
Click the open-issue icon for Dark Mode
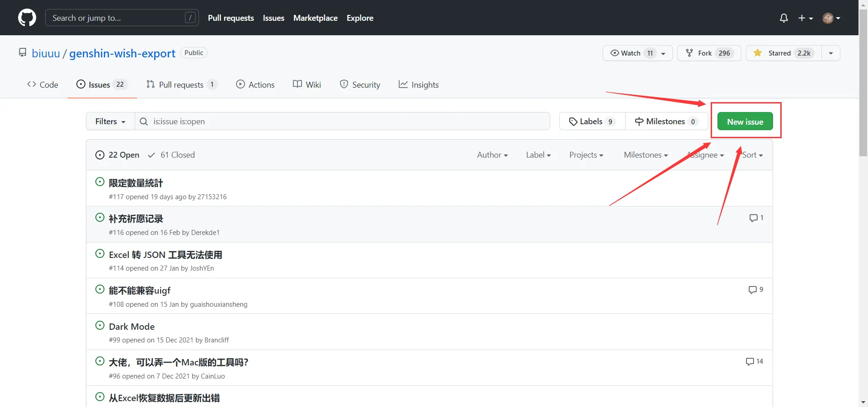pos(100,325)
